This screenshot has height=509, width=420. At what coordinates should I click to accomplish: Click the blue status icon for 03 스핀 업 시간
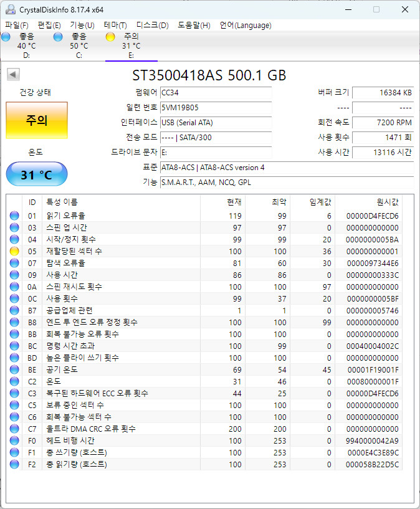(14, 227)
